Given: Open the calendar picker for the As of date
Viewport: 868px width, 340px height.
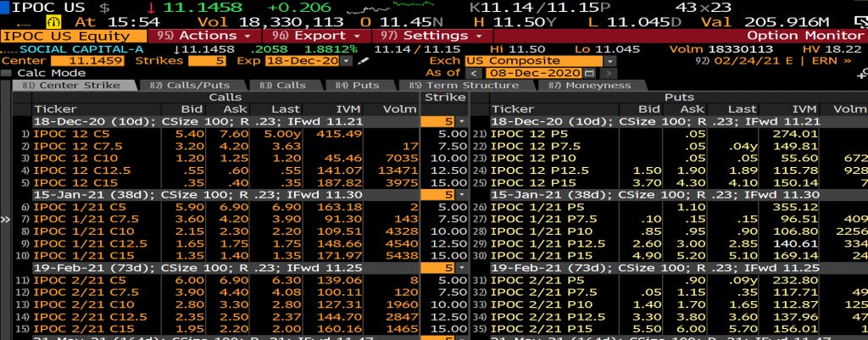Looking at the screenshot, I should point(589,73).
